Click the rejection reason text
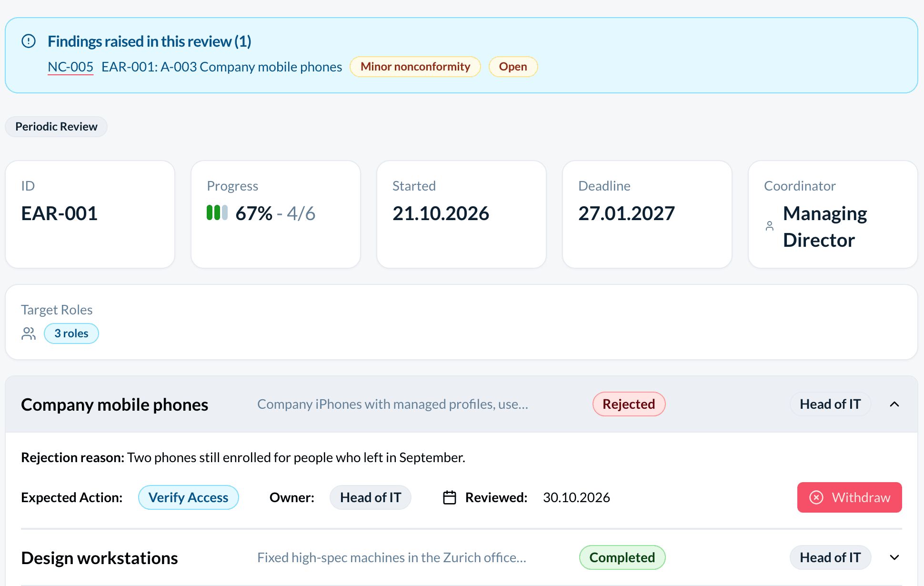Screen dimensions: 924x586 [243, 457]
